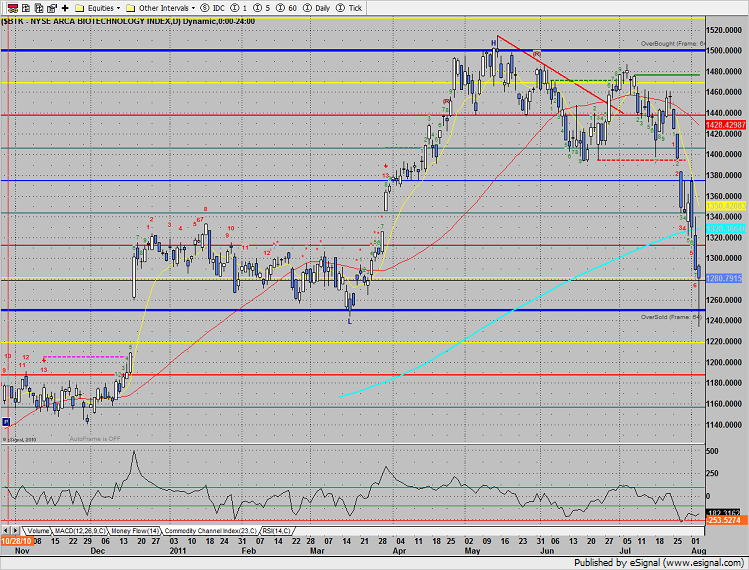Click the blue 1280.7915 last price label

click(724, 278)
